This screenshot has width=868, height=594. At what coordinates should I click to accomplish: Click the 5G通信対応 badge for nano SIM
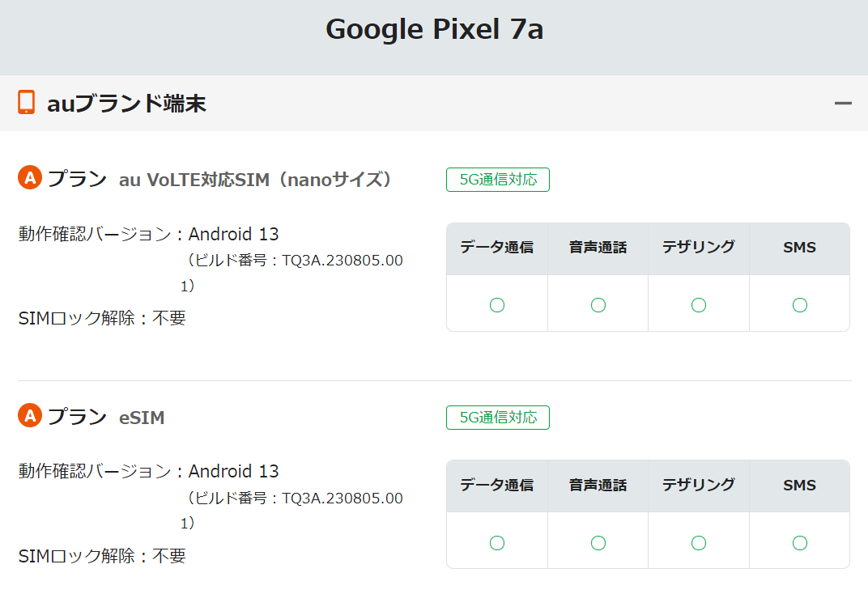pos(497,180)
